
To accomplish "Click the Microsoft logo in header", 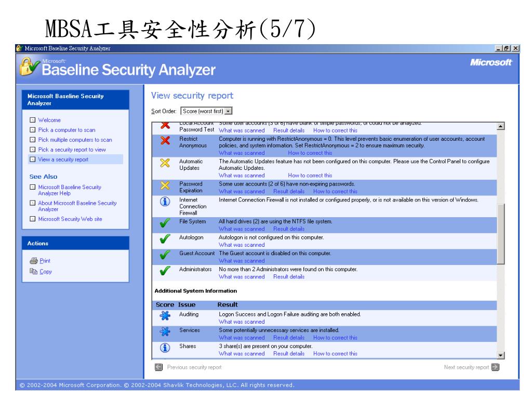I will [491, 62].
